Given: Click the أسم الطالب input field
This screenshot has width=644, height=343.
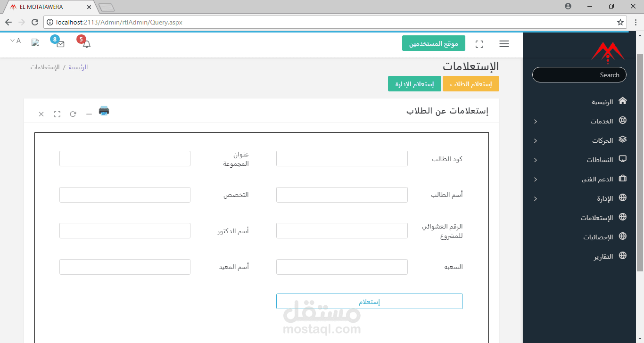Looking at the screenshot, I should (342, 195).
